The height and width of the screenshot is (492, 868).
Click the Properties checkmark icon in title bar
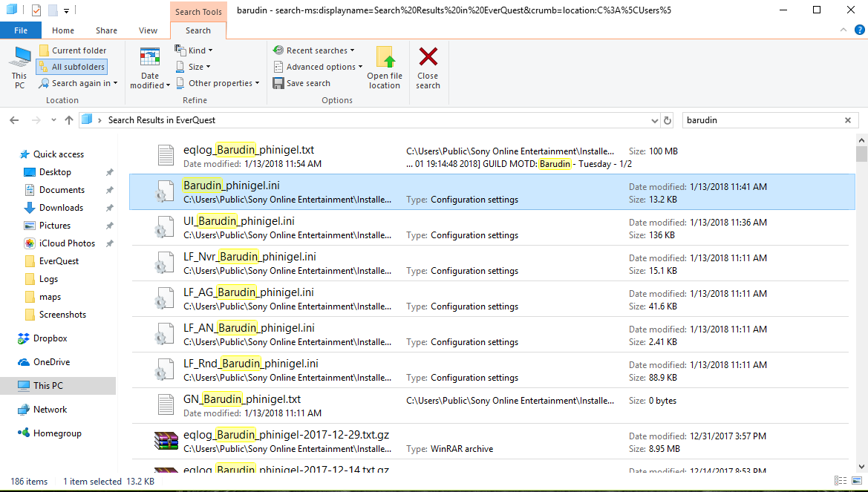pos(36,10)
